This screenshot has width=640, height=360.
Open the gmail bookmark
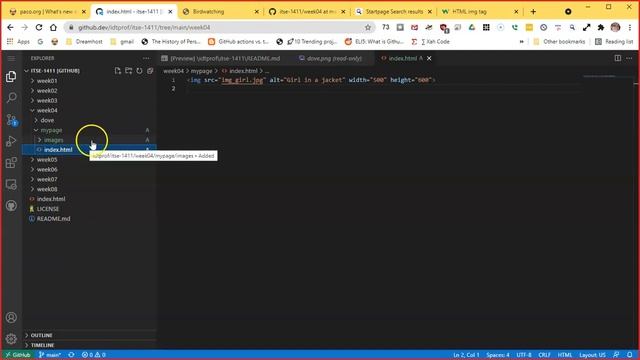122,42
